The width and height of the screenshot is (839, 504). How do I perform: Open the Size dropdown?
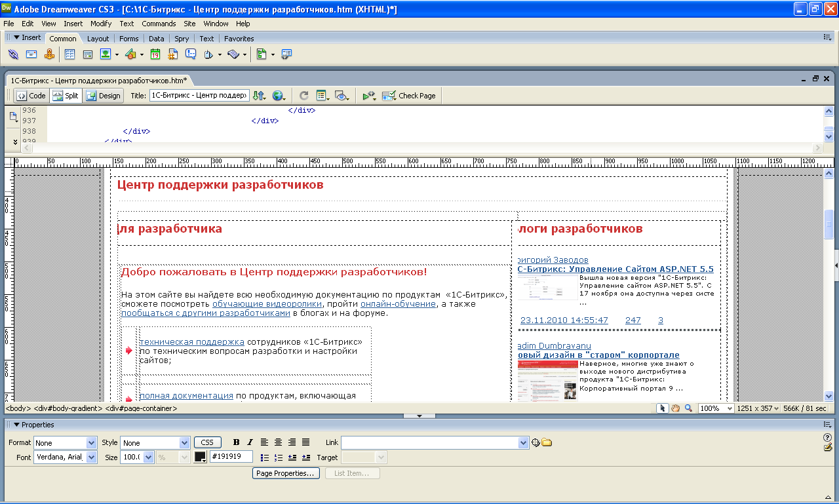tap(149, 457)
